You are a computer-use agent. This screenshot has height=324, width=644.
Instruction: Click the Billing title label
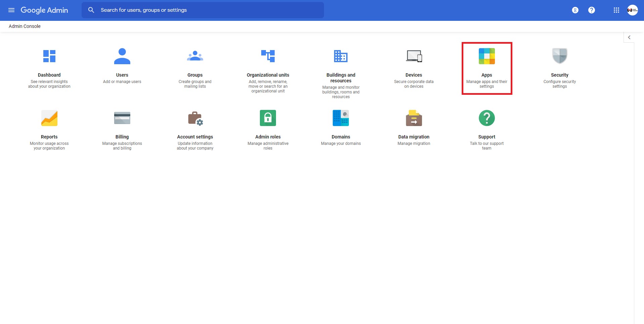tap(122, 137)
